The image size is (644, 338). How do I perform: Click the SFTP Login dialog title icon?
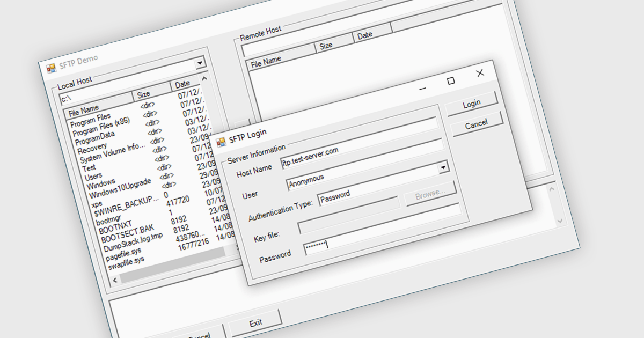(221, 142)
